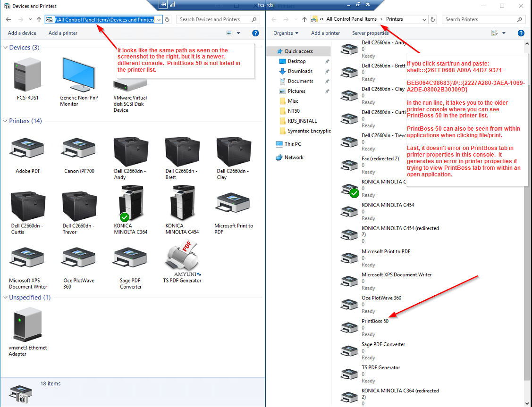Select the Dell C2660dn - Curtis printer icon
Image resolution: width=532 pixels, height=407 pixels.
28,206
